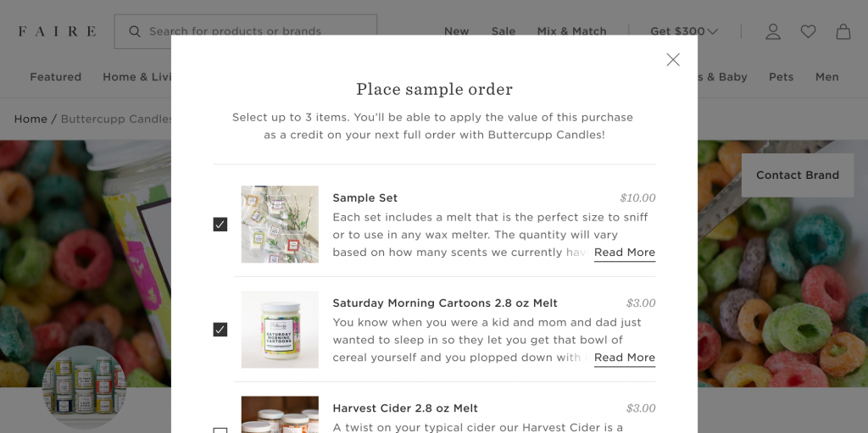Open the wishlist heart icon
Image resolution: width=868 pixels, height=433 pixels.
pyautogui.click(x=809, y=31)
